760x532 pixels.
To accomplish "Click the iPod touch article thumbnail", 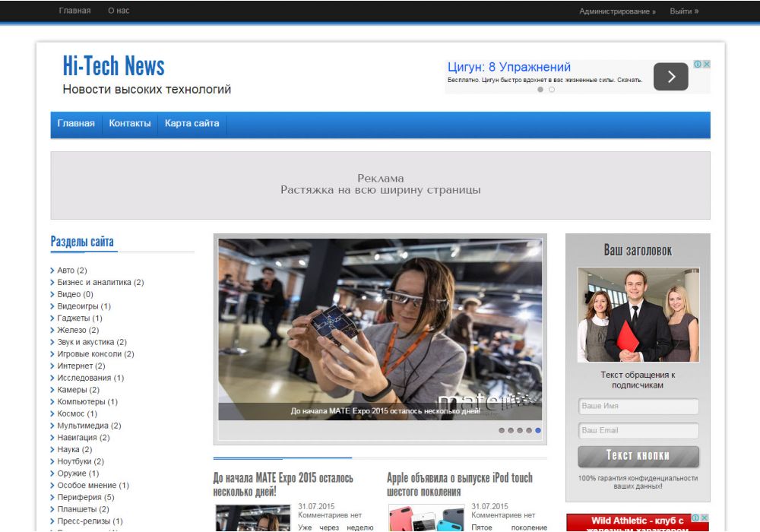I will pyautogui.click(x=426, y=518).
